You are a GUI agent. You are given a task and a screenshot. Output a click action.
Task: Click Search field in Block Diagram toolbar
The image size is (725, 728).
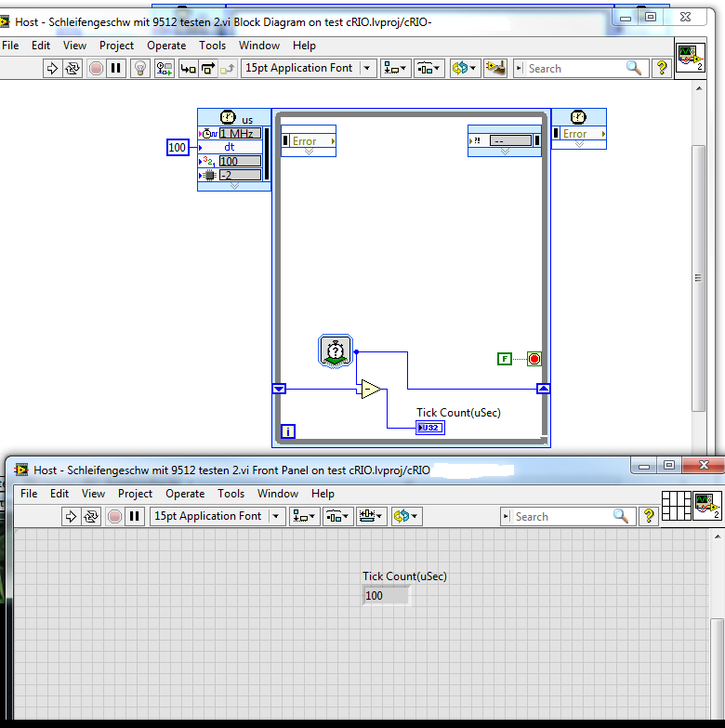coord(573,69)
